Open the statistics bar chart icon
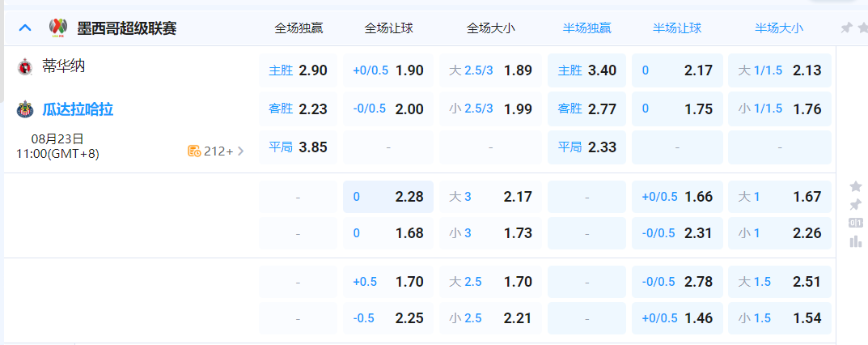The image size is (868, 345). tap(855, 241)
